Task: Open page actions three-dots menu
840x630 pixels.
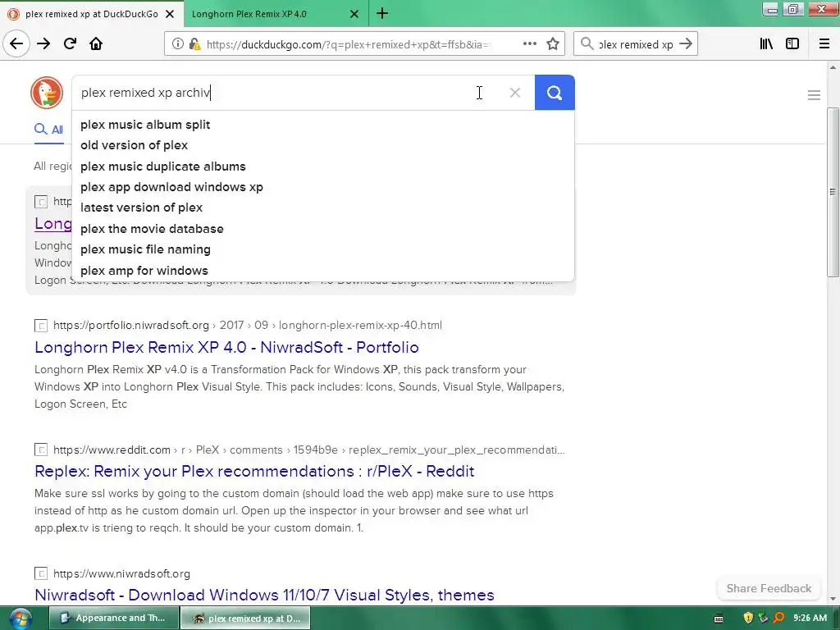Action: pos(529,44)
